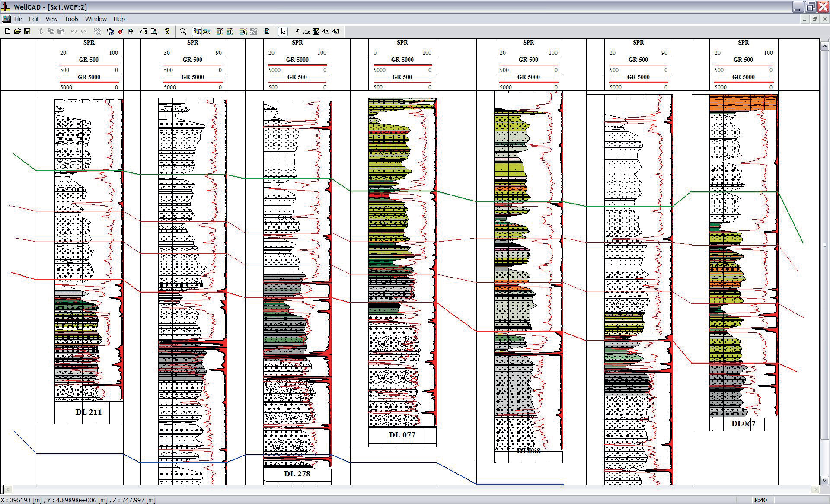Screen dimensions: 830x504
Task: Pick the diagonal arrow drawing tool
Action: pyautogui.click(x=296, y=31)
